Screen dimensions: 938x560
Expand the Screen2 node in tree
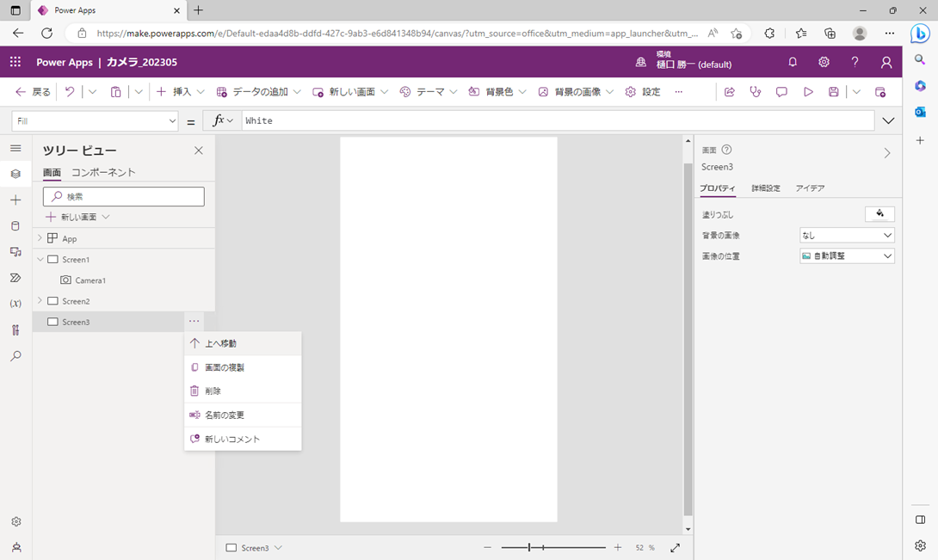40,300
